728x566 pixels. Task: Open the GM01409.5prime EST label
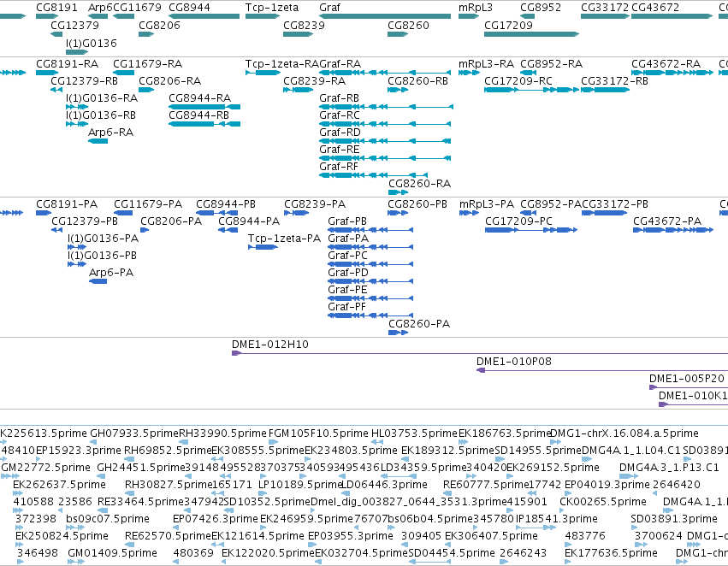click(x=112, y=553)
